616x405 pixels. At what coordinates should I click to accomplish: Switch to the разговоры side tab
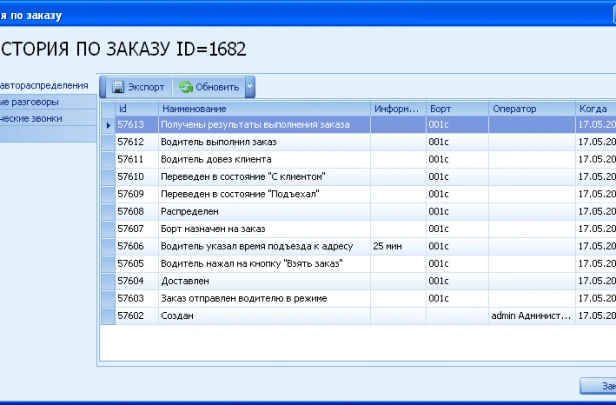[30, 101]
